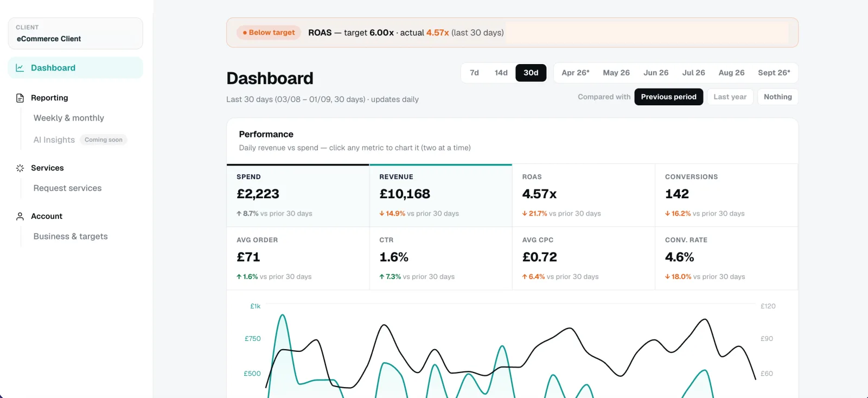Select the Jun 26 month
The image size is (868, 398).
coord(656,73)
